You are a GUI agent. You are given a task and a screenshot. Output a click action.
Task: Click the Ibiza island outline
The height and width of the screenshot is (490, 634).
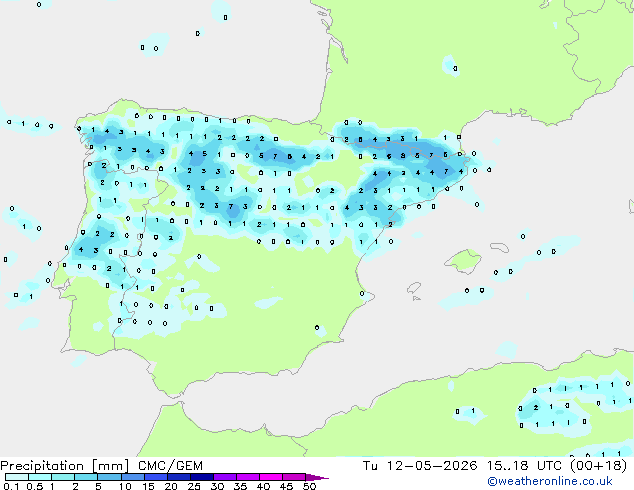click(414, 288)
